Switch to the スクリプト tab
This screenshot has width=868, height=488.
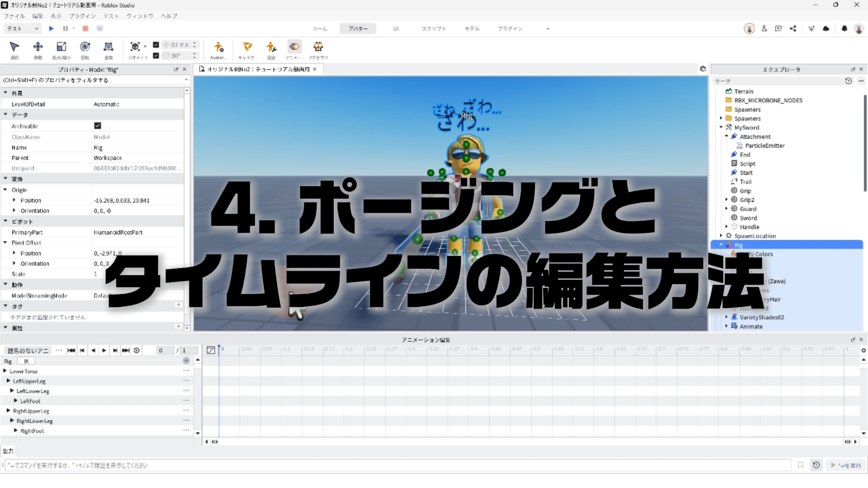click(x=434, y=28)
